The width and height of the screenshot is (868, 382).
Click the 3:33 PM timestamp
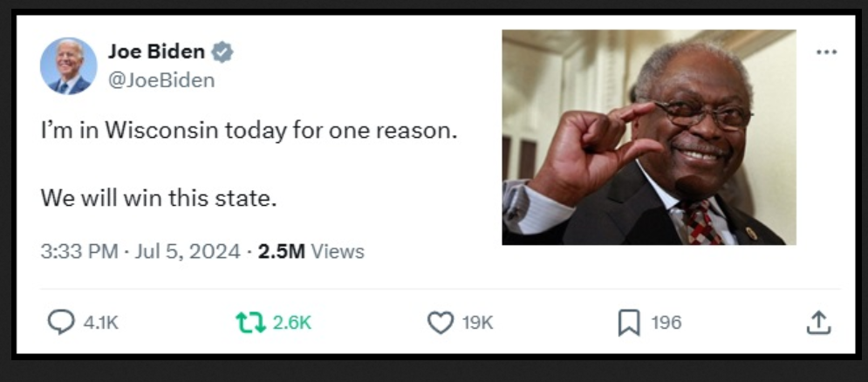tap(79, 251)
